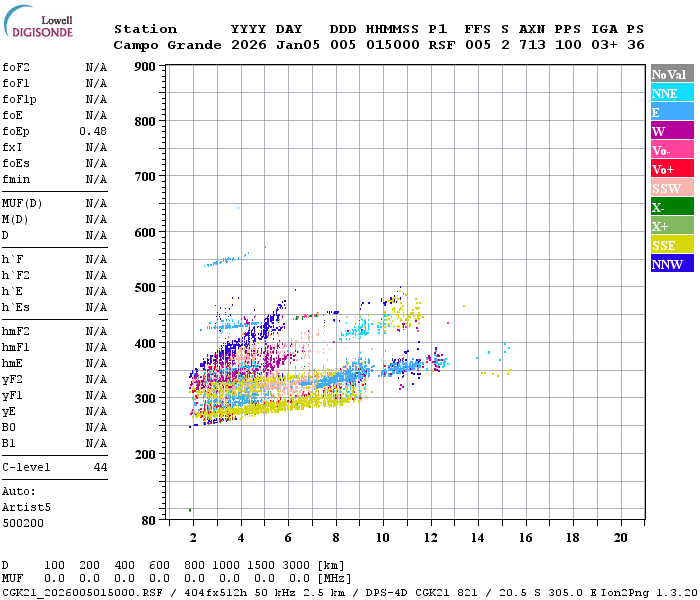700x600 pixels.
Task: Click the foEp value 0.48
Action: point(93,131)
